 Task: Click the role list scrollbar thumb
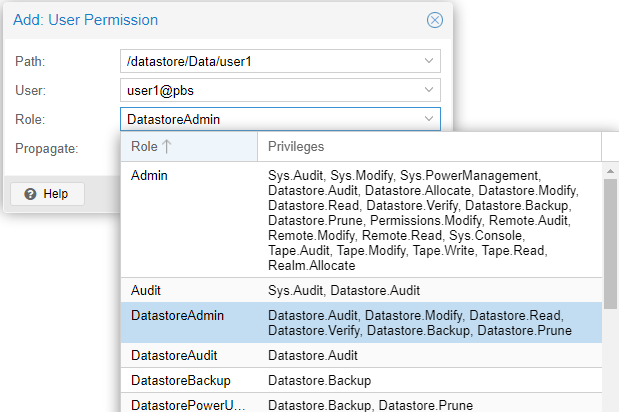tap(610, 244)
